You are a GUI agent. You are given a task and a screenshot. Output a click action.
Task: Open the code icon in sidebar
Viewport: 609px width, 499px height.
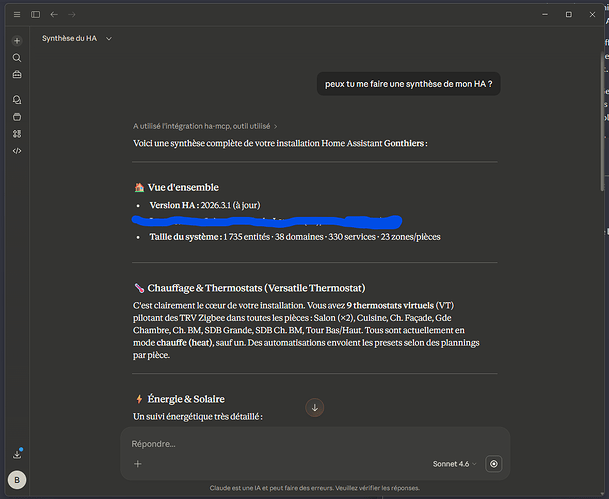coord(17,151)
